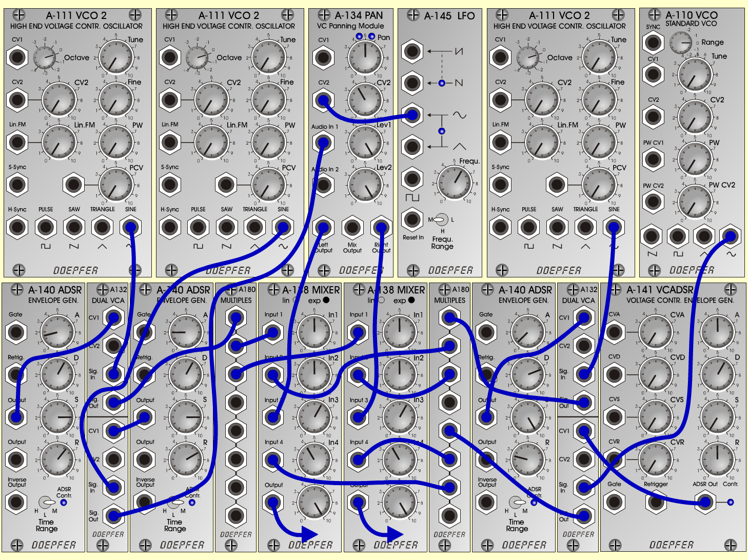This screenshot has height=560, width=748.
Task: Click the bottom jack of left A-180 MULTIPLES
Action: point(235,515)
